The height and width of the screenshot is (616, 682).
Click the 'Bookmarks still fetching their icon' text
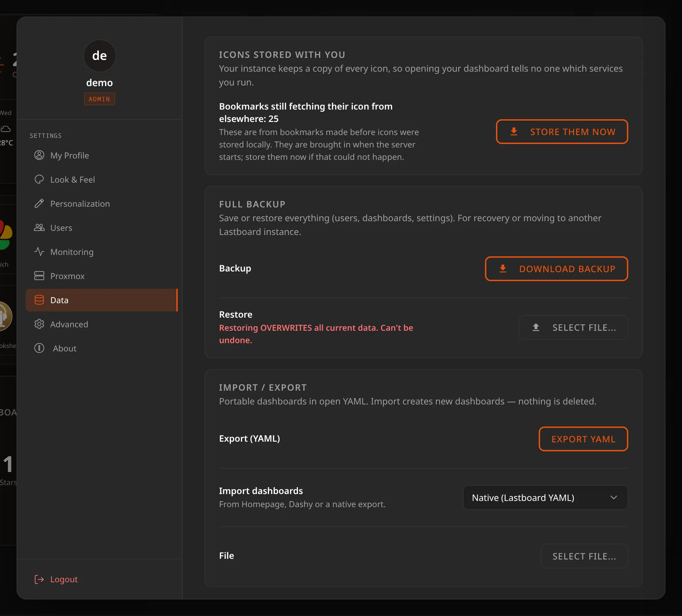click(306, 112)
